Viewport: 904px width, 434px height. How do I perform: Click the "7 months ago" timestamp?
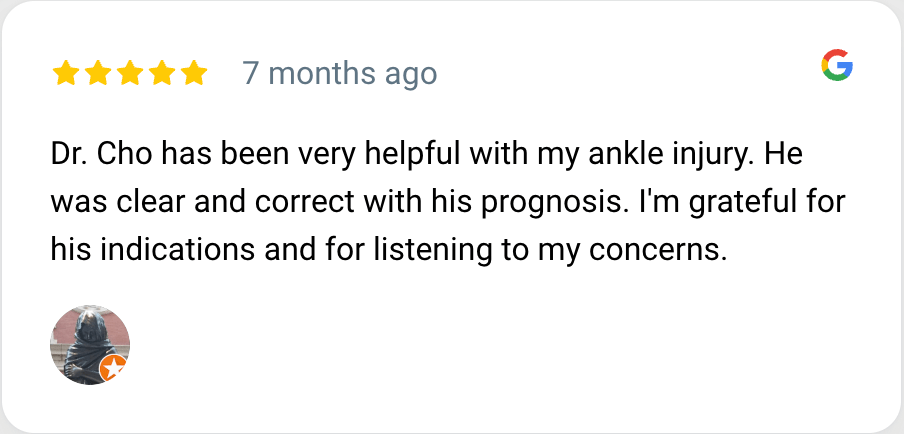(339, 74)
